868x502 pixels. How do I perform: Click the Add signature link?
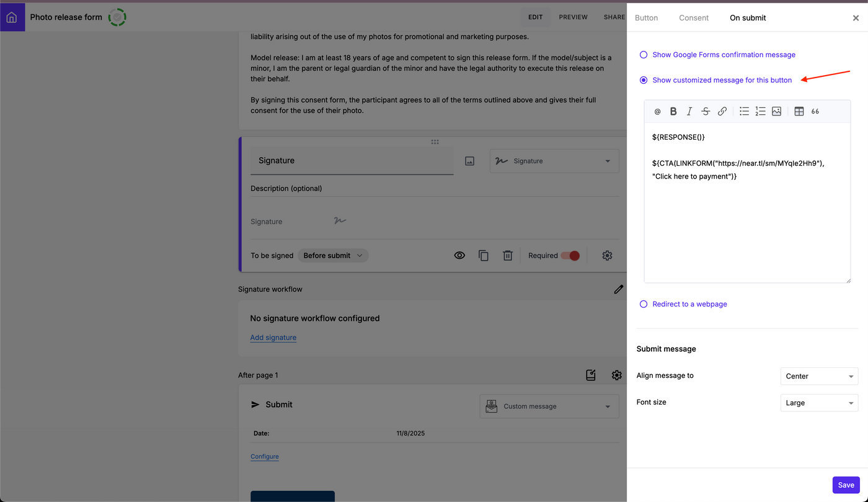coord(273,337)
